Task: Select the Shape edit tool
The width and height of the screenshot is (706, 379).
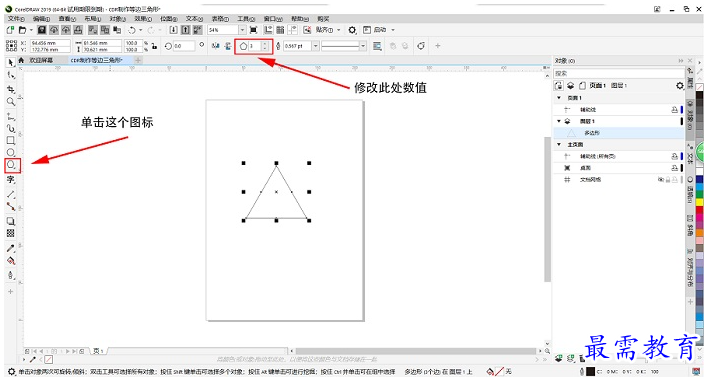Action: pos(11,75)
